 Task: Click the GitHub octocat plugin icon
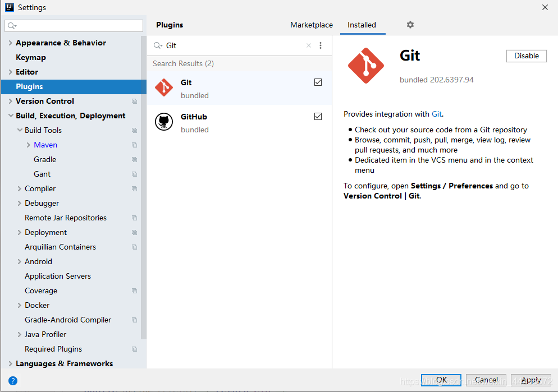pyautogui.click(x=164, y=122)
